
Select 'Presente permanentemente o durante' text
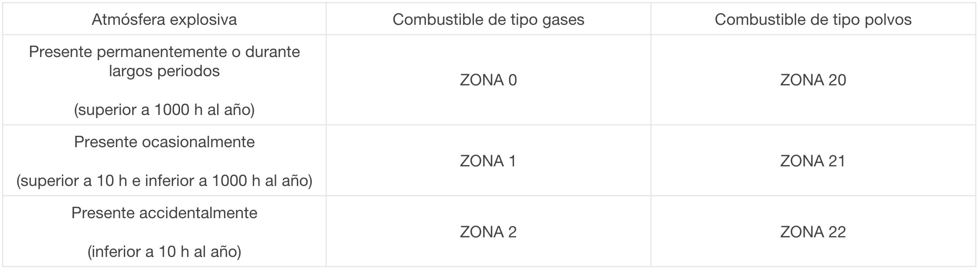164,52
